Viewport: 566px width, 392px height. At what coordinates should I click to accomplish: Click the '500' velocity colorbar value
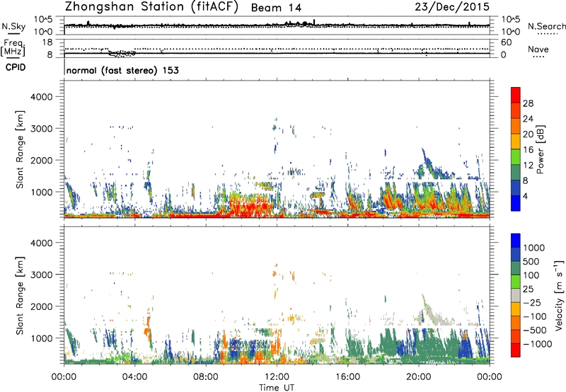(531, 261)
